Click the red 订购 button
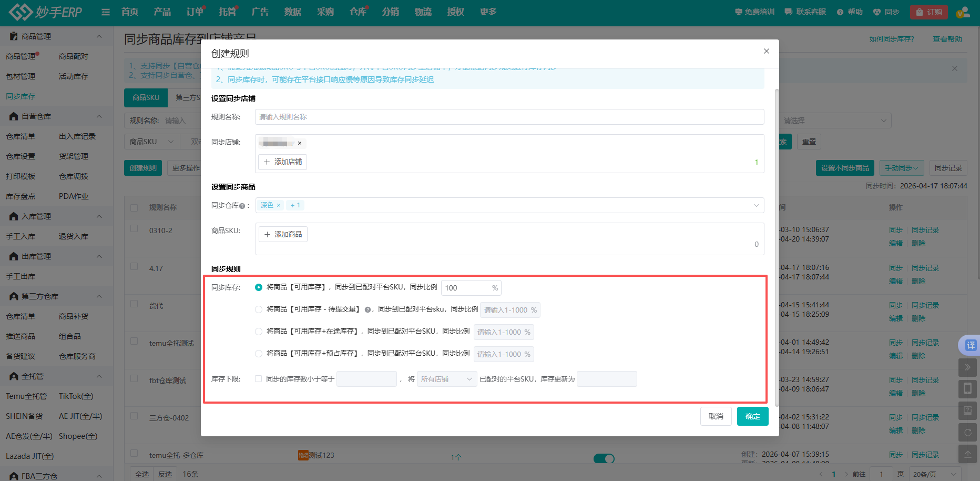Screen dimensions: 980x481 point(929,12)
